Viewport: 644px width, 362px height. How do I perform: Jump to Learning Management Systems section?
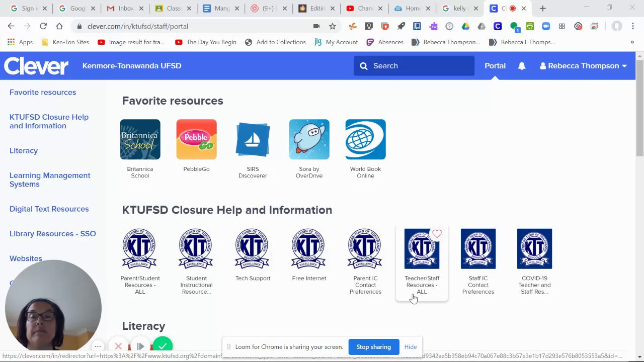coord(50,180)
